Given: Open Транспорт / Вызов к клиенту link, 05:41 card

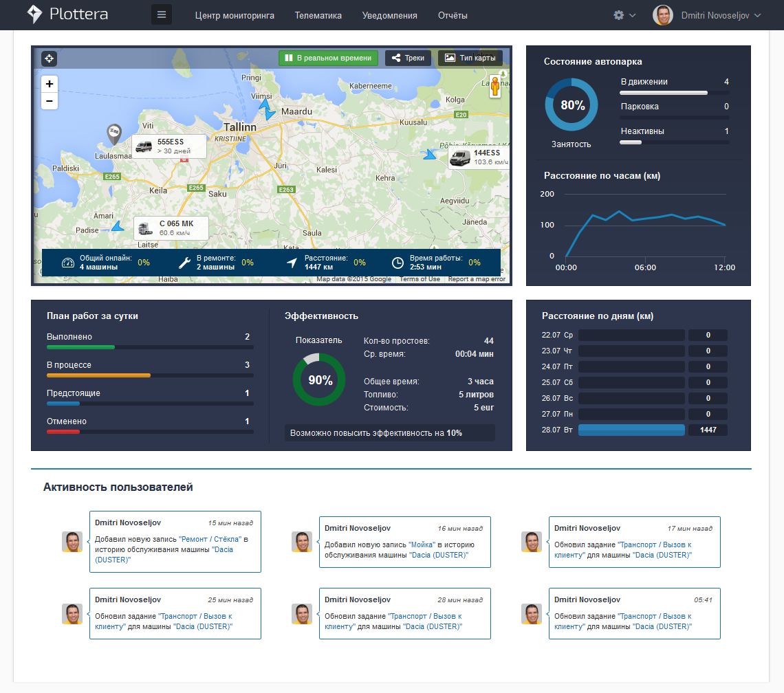Looking at the screenshot, I should coord(623,621).
